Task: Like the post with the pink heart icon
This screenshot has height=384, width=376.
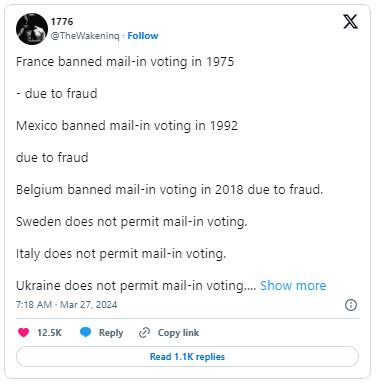Action: point(23,333)
